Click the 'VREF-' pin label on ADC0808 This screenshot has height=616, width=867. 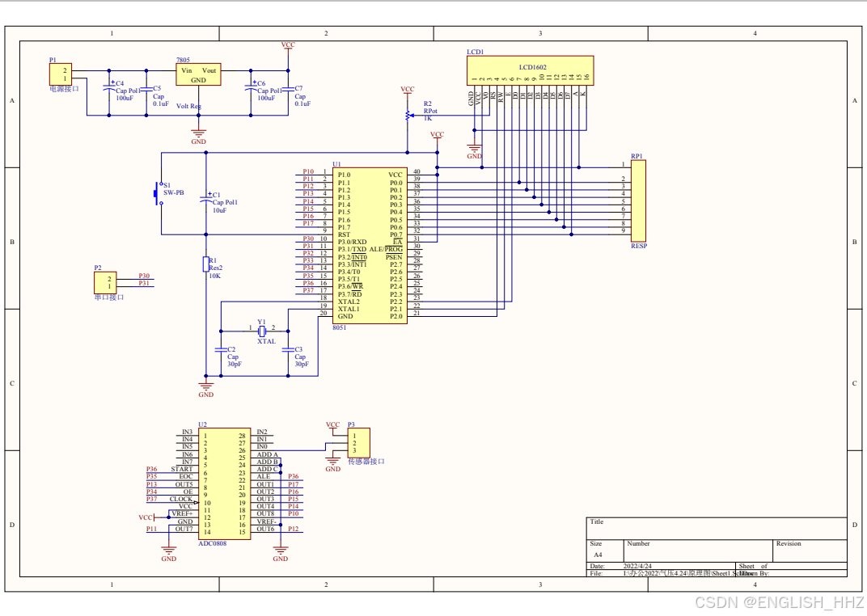pyautogui.click(x=267, y=521)
